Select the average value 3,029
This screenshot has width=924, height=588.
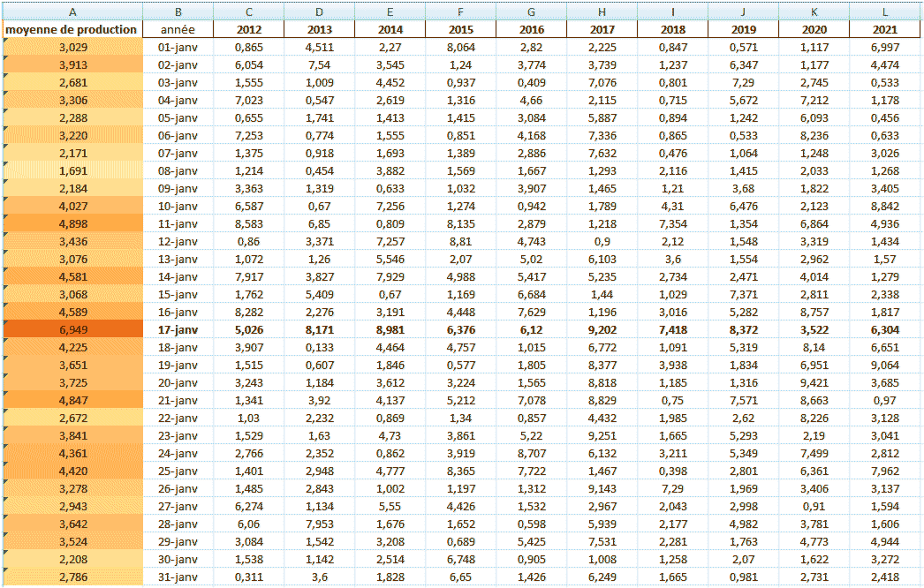point(72,47)
